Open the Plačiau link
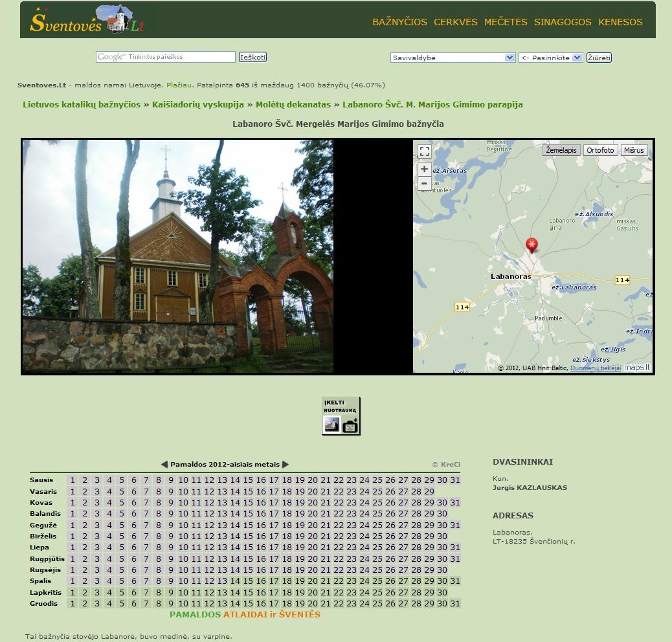This screenshot has height=642, width=672. [x=179, y=85]
